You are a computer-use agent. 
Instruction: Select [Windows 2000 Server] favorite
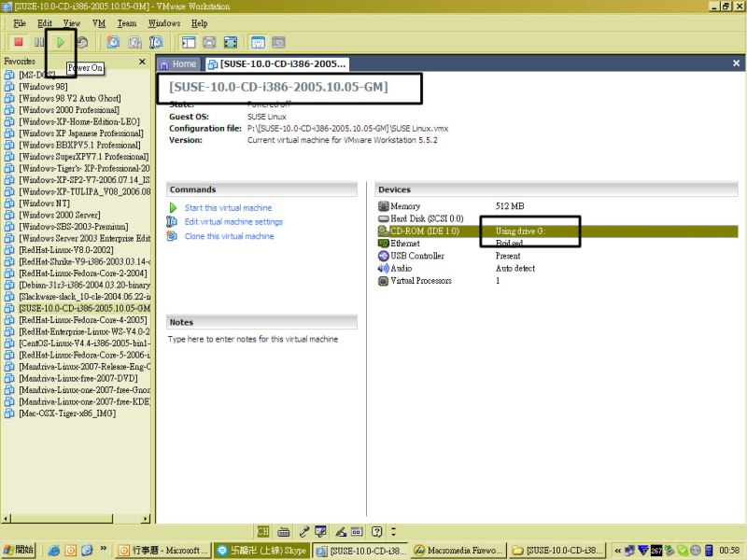tap(60, 215)
